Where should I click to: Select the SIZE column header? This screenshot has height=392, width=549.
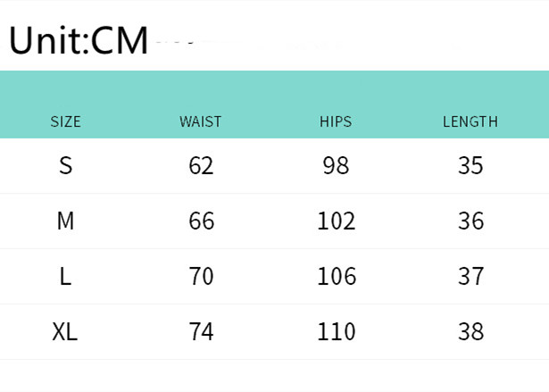point(65,121)
